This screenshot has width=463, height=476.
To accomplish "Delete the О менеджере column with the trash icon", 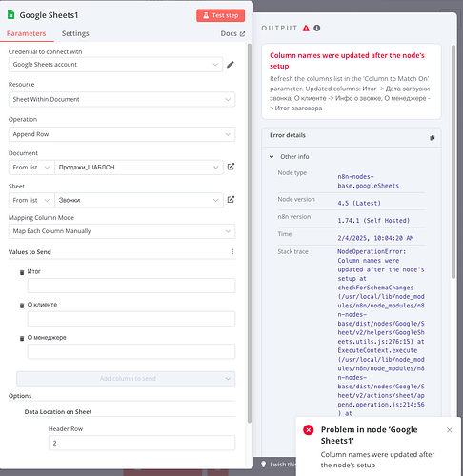I will (22, 339).
